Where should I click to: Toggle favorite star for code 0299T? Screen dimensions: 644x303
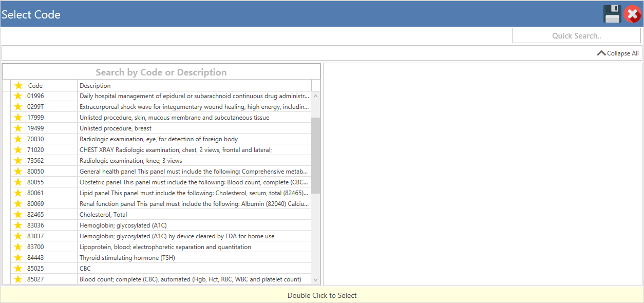(x=18, y=107)
